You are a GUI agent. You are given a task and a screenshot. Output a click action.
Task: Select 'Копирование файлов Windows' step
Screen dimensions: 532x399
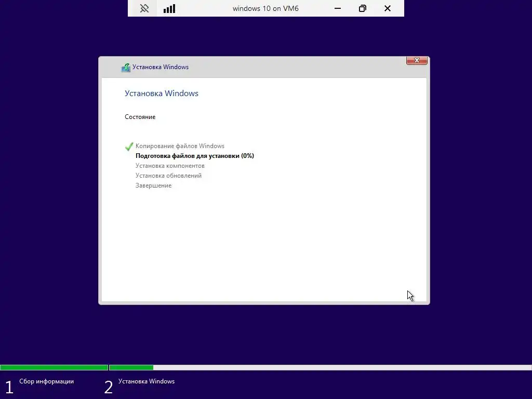tap(180, 146)
